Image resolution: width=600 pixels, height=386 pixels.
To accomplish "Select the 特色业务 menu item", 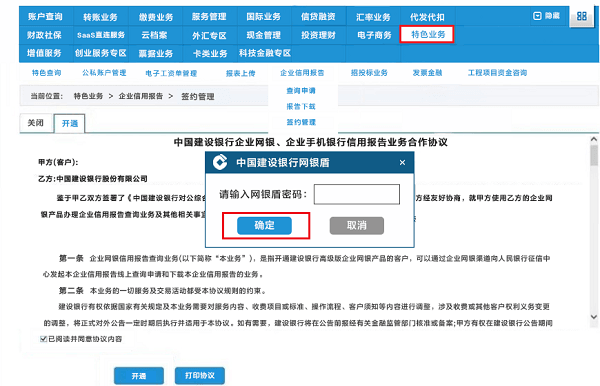I will [x=428, y=34].
